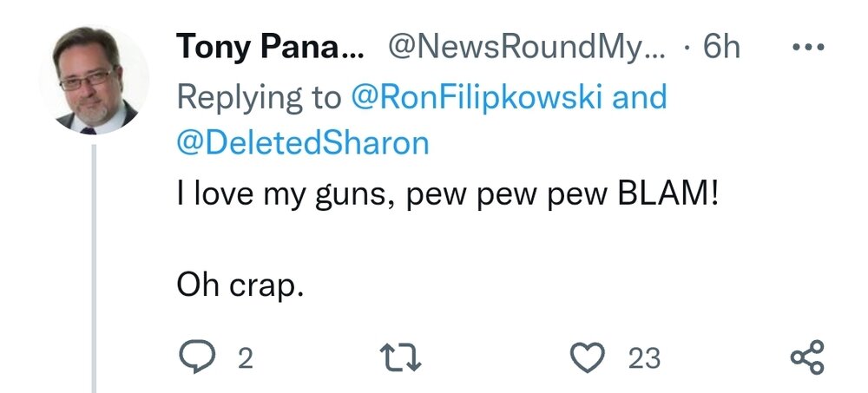Open the 6h timestamp permalink
Viewport: 868px width, 393px height.
coord(721,47)
